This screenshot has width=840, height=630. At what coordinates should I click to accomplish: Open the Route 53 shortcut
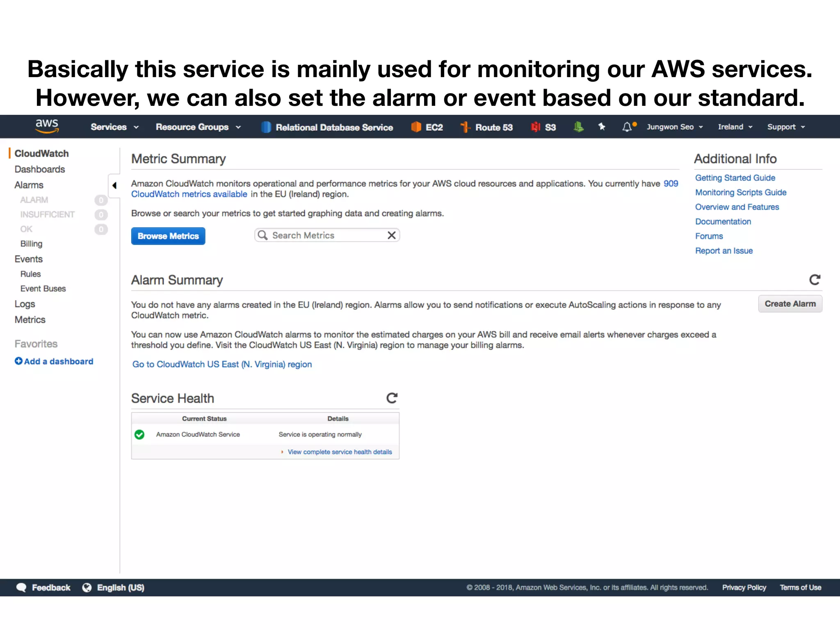point(486,127)
